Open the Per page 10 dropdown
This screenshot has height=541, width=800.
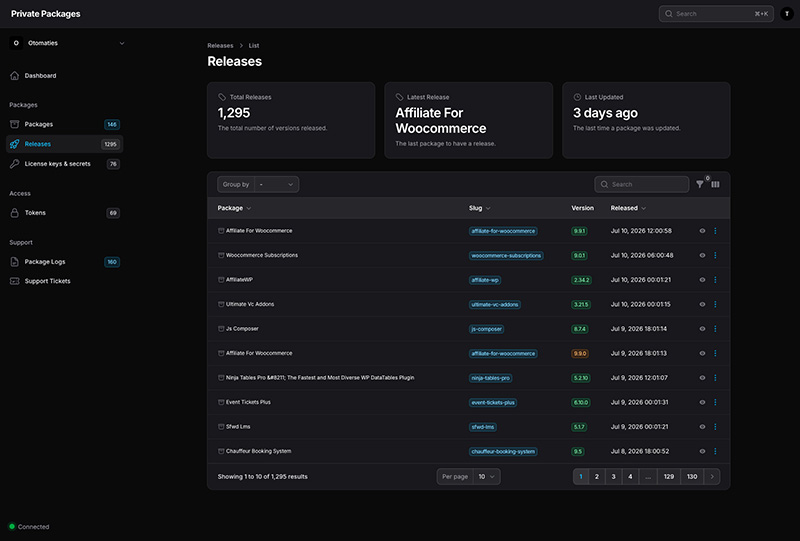click(x=486, y=477)
